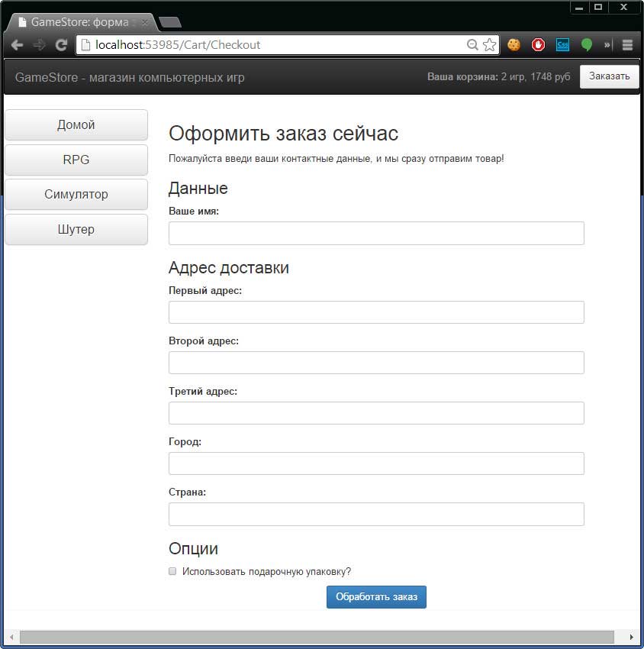Image resolution: width=644 pixels, height=649 pixels.
Task: Click the Ваша корзина: 2 игр, 1748 руб text
Action: coord(498,76)
